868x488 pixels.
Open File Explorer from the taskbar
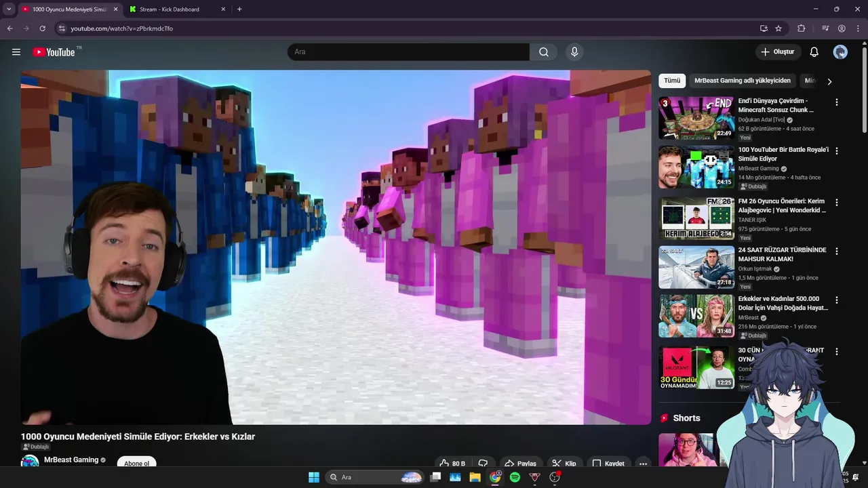tap(475, 477)
